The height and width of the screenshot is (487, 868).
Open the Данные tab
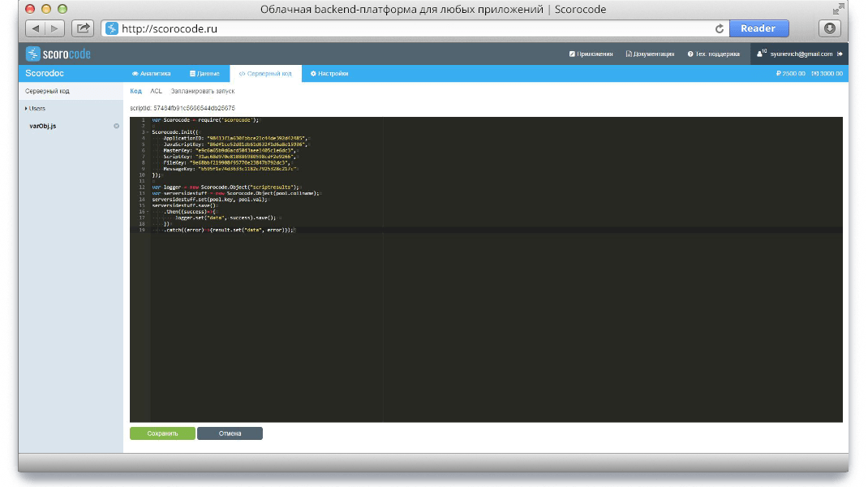coord(204,74)
